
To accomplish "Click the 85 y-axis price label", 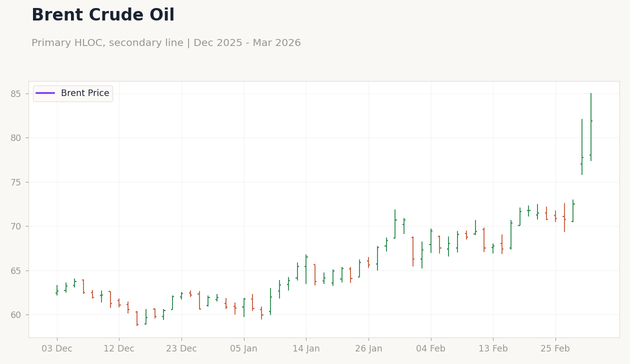I will [16, 94].
